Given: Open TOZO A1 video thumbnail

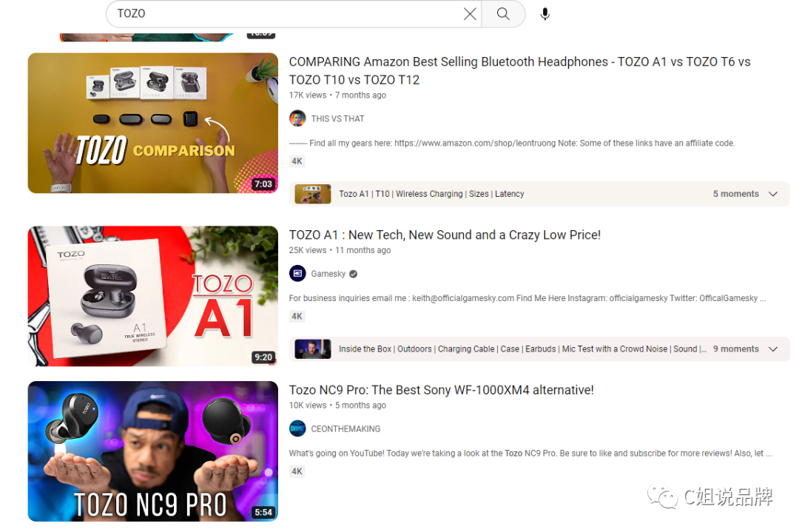Looking at the screenshot, I should [x=153, y=296].
